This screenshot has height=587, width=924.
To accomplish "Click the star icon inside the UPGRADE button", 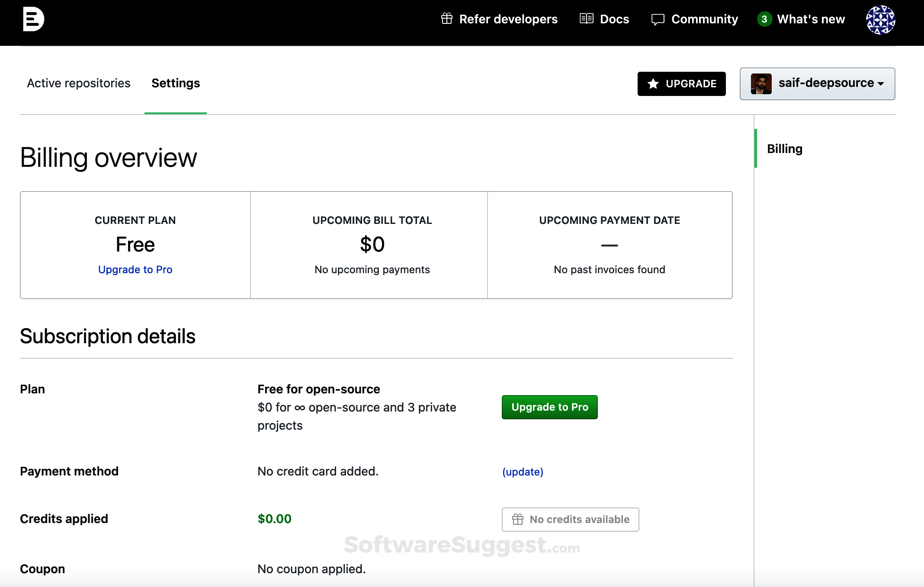I will (x=653, y=83).
